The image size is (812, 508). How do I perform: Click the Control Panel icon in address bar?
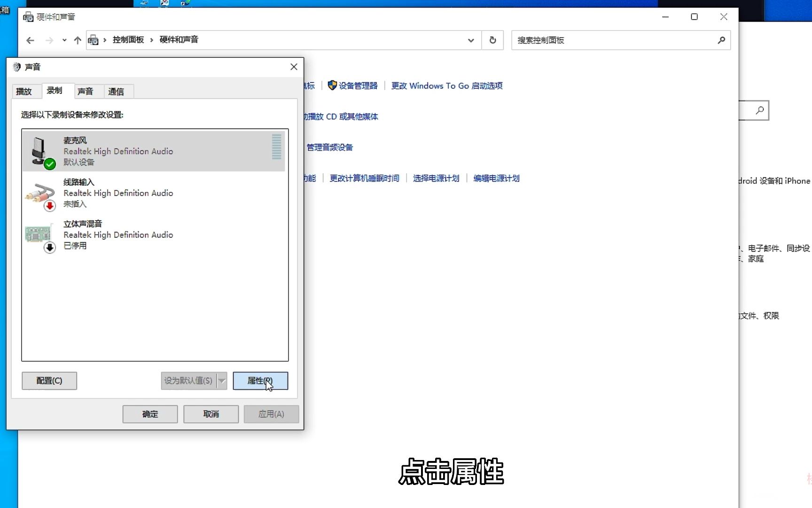(94, 40)
